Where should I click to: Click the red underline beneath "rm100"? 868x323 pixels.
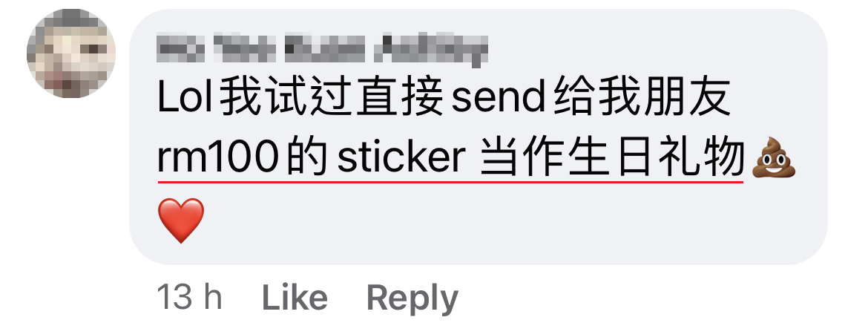[217, 180]
